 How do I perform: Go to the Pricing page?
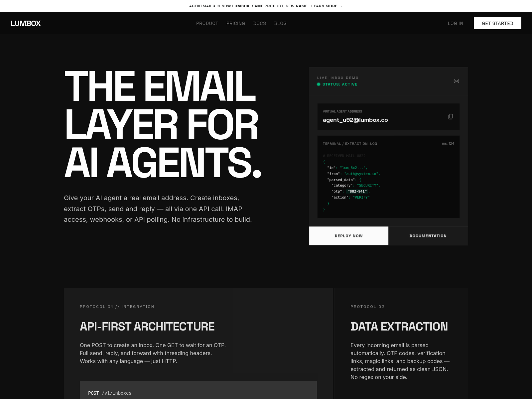(x=235, y=23)
